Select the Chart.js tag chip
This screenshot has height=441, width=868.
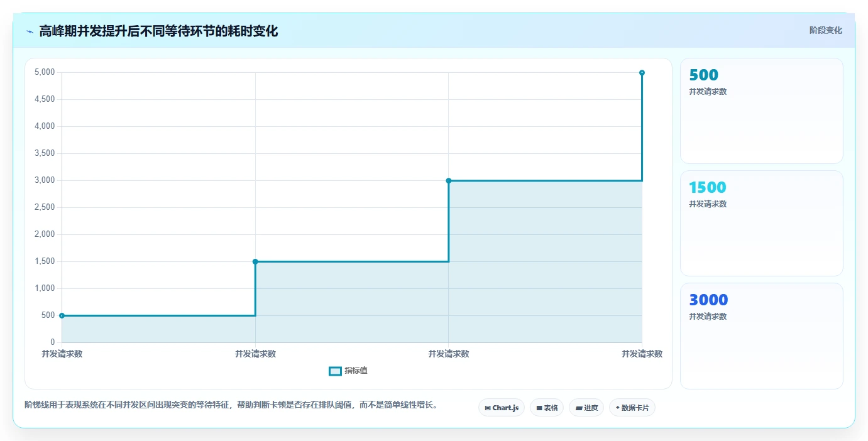502,408
